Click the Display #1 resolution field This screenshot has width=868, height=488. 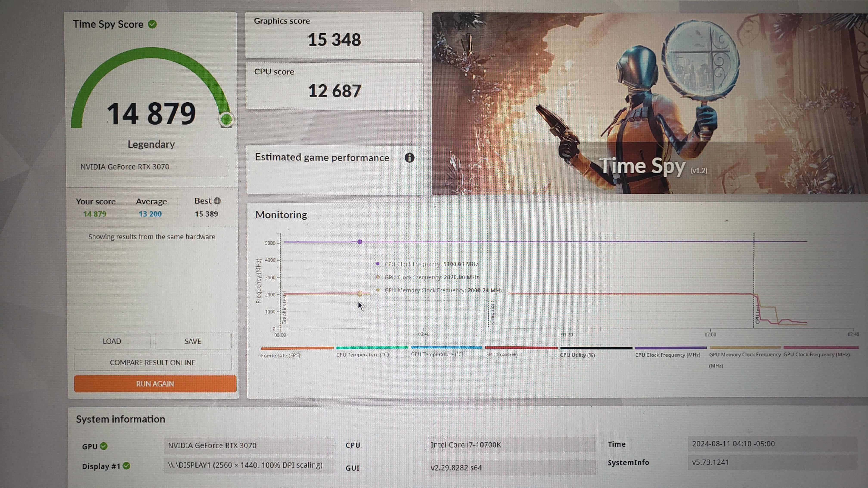[249, 465]
